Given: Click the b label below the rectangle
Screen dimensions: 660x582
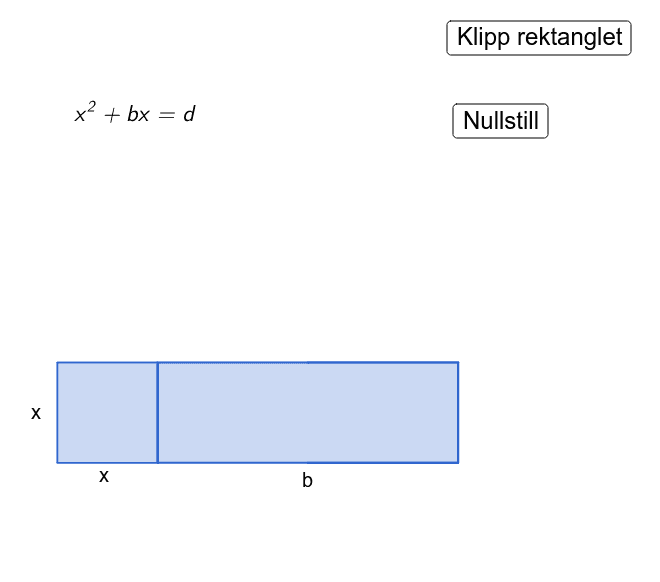Looking at the screenshot, I should [307, 481].
